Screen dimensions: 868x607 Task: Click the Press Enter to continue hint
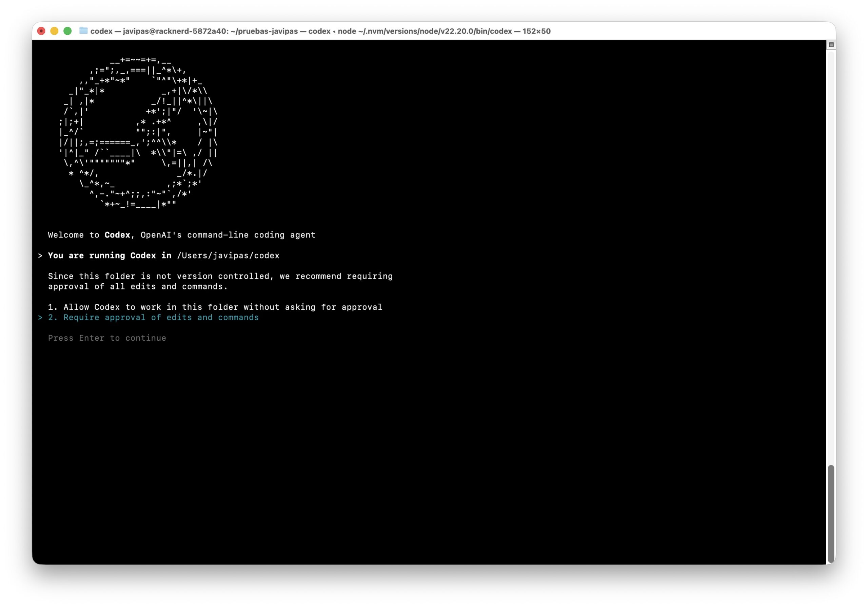click(107, 338)
